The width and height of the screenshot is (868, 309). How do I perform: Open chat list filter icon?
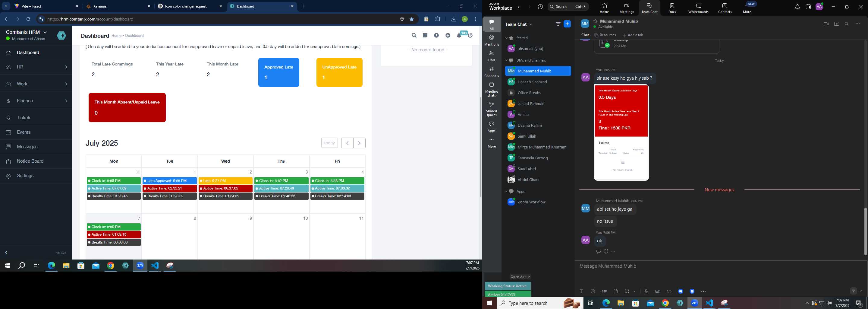[558, 24]
